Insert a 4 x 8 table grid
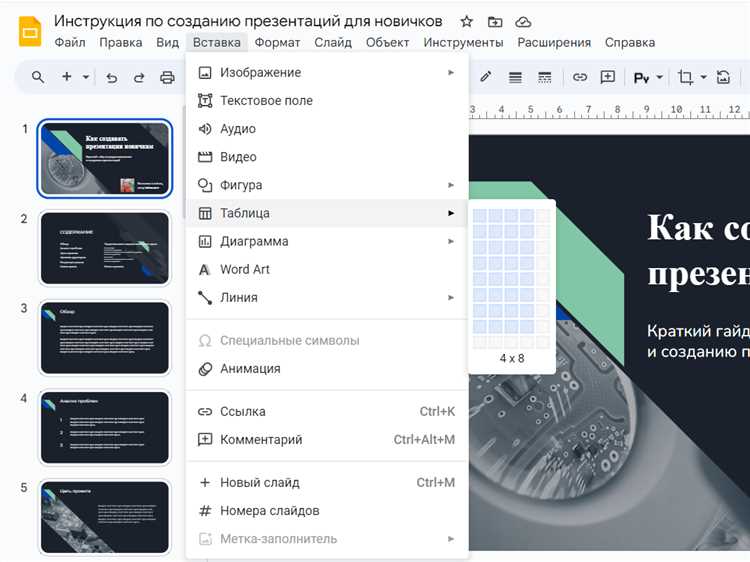 click(527, 327)
